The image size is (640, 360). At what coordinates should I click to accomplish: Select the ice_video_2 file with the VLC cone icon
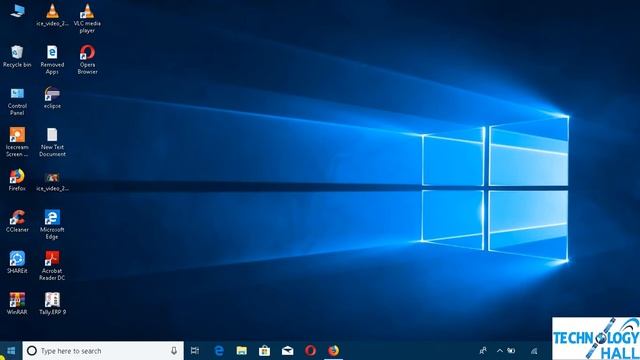pyautogui.click(x=52, y=15)
